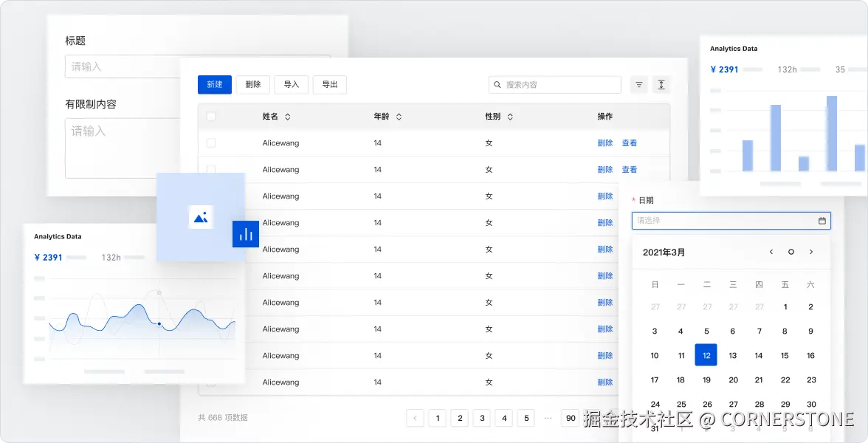Go to pagination page 90

(571, 418)
